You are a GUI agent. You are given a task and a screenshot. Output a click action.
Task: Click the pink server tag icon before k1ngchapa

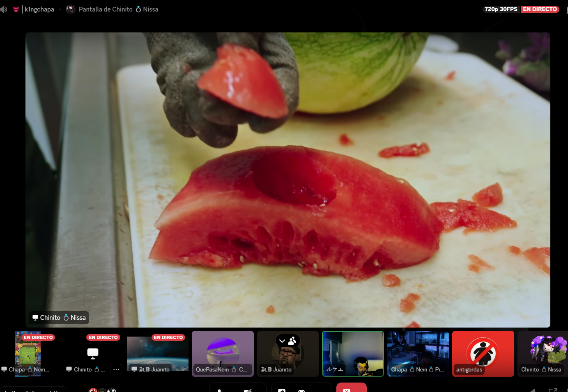pyautogui.click(x=16, y=9)
